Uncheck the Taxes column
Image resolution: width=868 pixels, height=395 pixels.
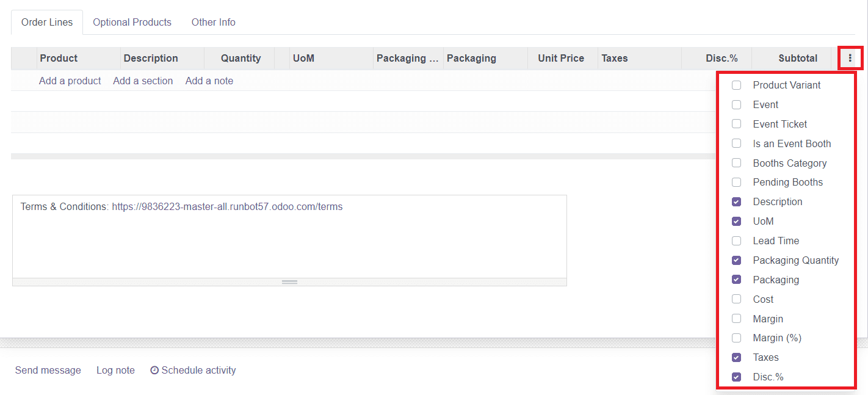tap(736, 357)
